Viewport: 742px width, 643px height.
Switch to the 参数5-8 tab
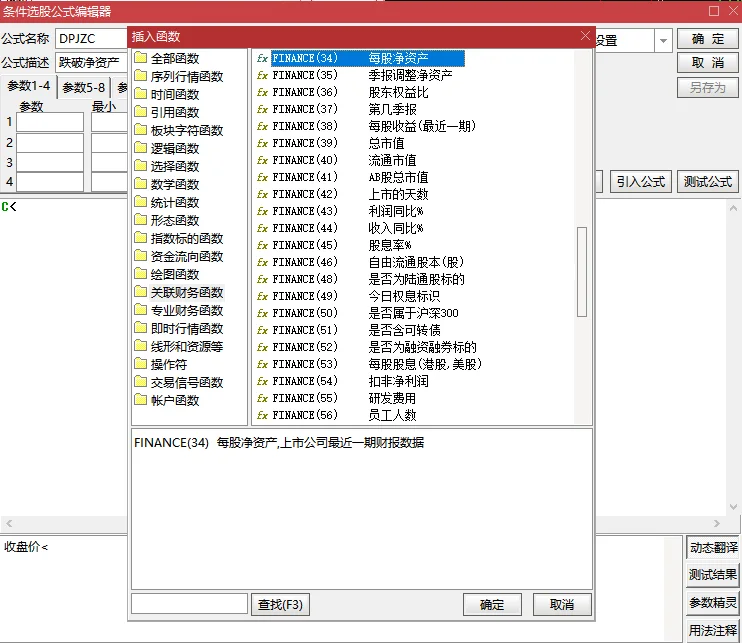[x=84, y=88]
